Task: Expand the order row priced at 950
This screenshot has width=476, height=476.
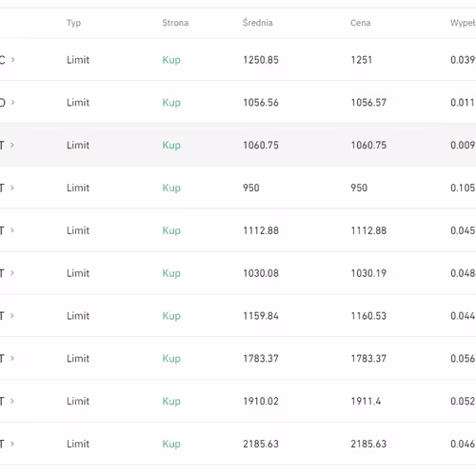Action: point(12,188)
